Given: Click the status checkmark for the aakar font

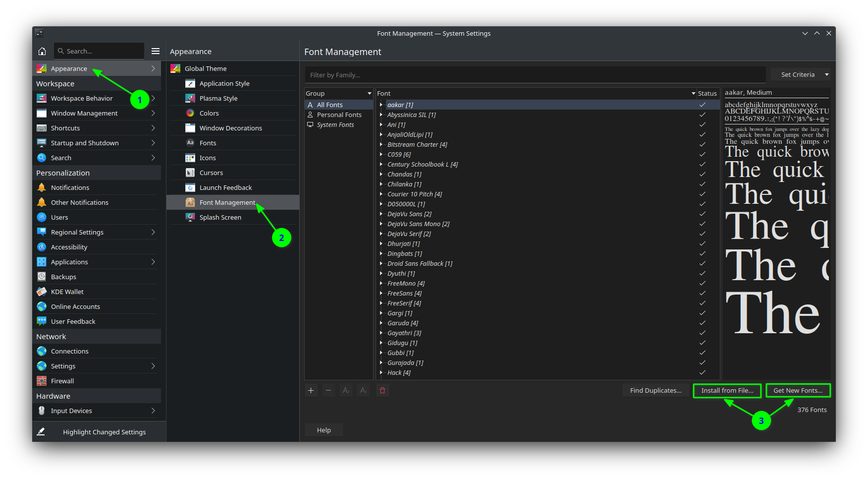Looking at the screenshot, I should click(x=702, y=105).
